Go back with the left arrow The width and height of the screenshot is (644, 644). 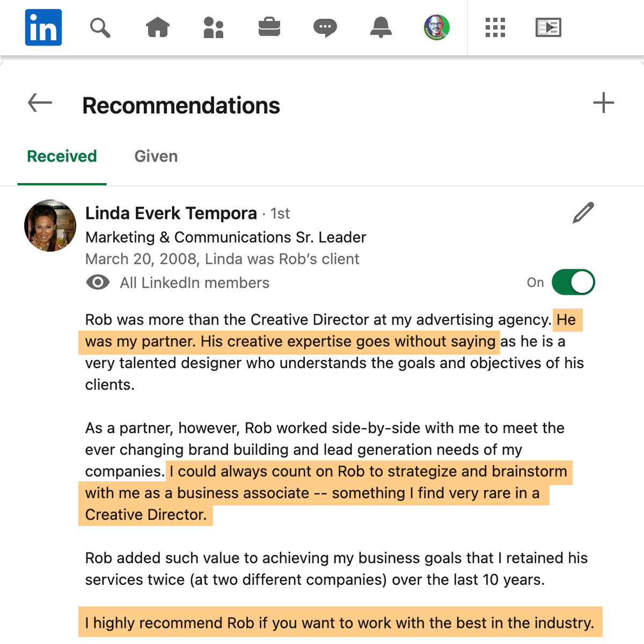tap(40, 103)
